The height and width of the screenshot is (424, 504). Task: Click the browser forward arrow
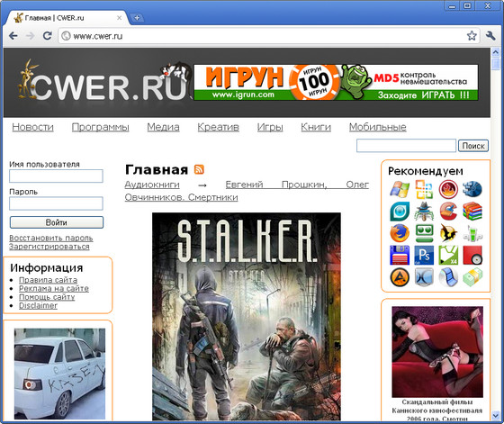[x=31, y=36]
